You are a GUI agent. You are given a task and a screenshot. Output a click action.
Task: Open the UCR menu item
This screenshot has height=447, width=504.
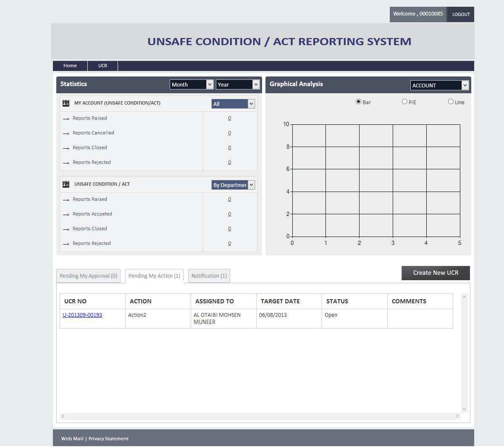(x=103, y=66)
